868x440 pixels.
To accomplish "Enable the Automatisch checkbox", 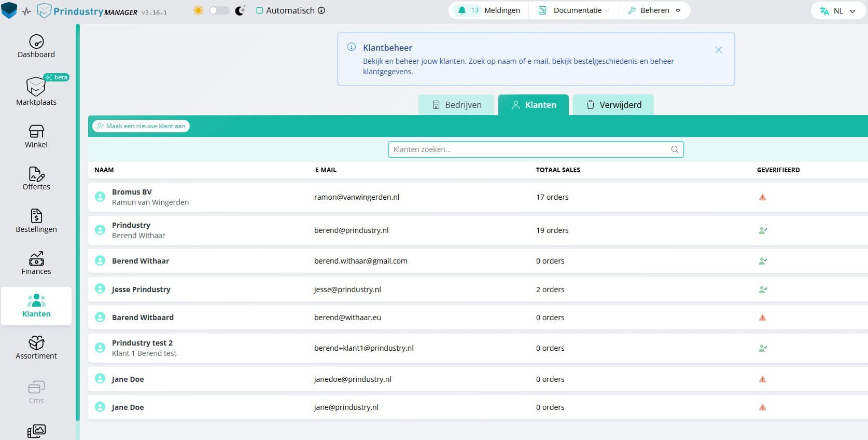I will tap(260, 10).
